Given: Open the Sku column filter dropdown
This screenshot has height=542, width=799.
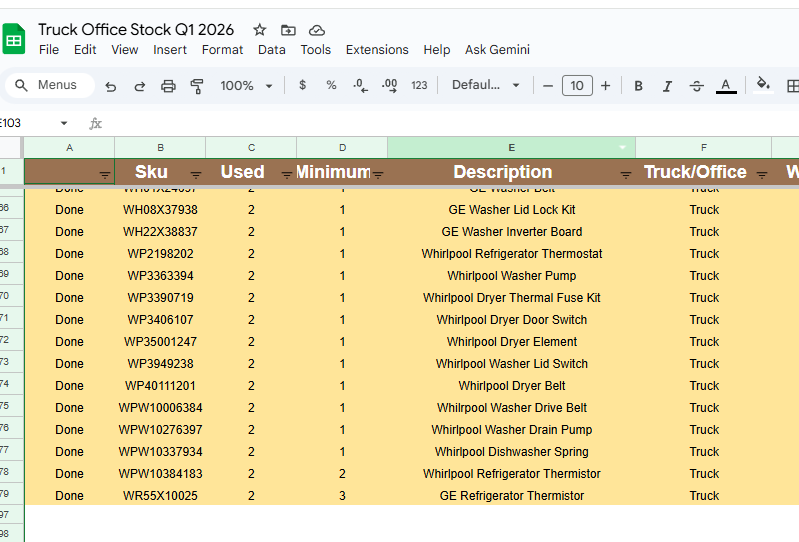Looking at the screenshot, I should coord(196,175).
